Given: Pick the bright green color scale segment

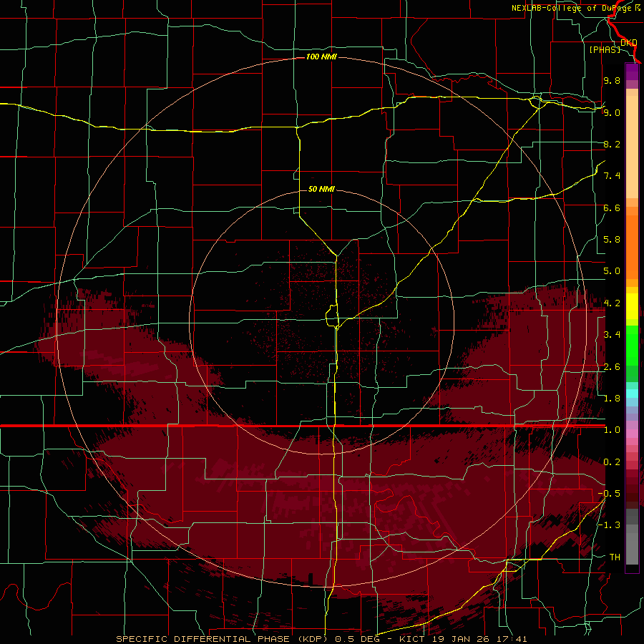Looking at the screenshot, I should tap(632, 344).
